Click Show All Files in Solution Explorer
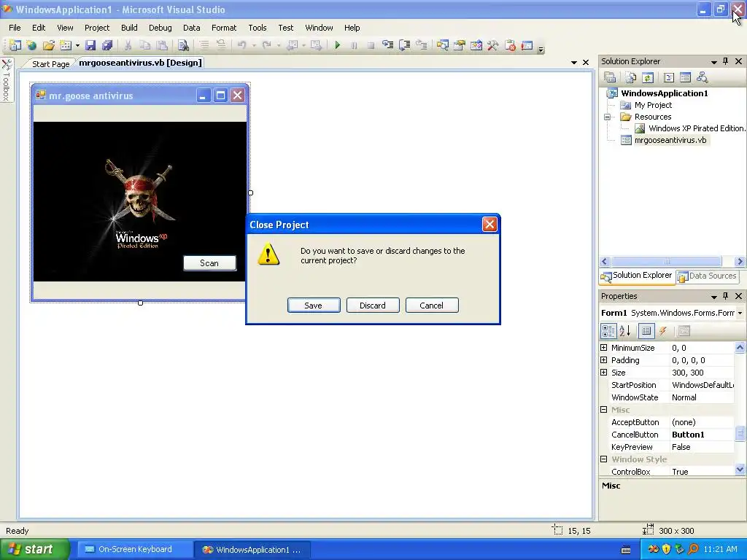The width and height of the screenshot is (747, 560). [631, 77]
